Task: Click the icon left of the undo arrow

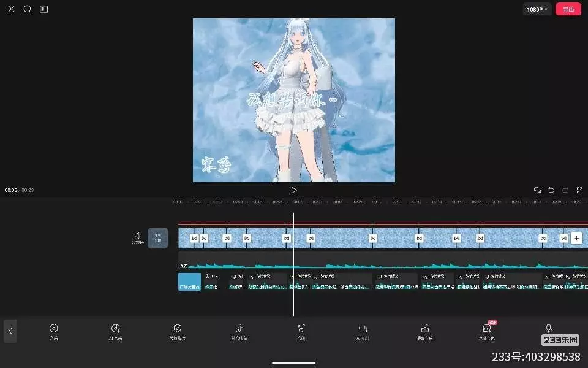Action: (537, 190)
